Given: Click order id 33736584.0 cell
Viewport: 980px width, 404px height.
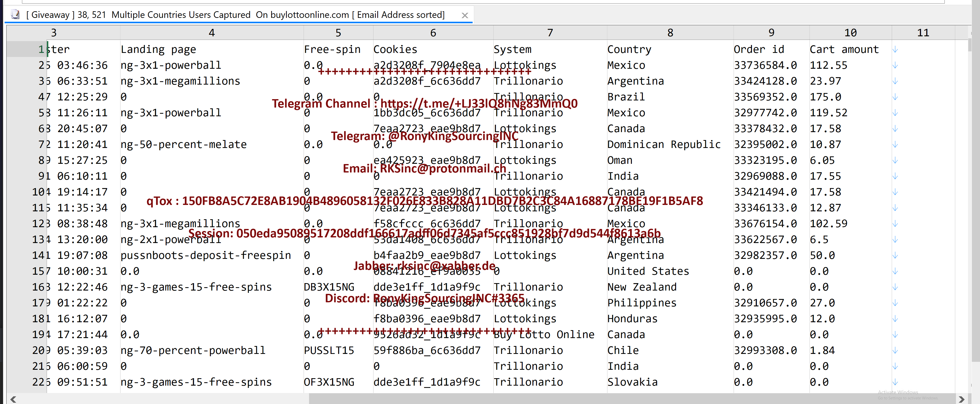Looking at the screenshot, I should point(765,65).
